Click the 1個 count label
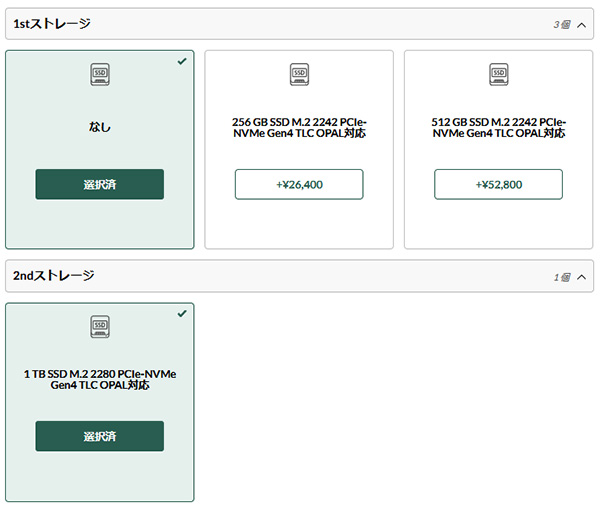The width and height of the screenshot is (600, 508). click(562, 277)
